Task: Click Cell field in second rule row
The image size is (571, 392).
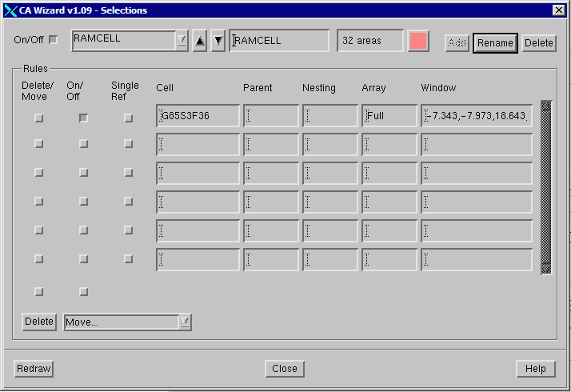Action: (x=198, y=144)
